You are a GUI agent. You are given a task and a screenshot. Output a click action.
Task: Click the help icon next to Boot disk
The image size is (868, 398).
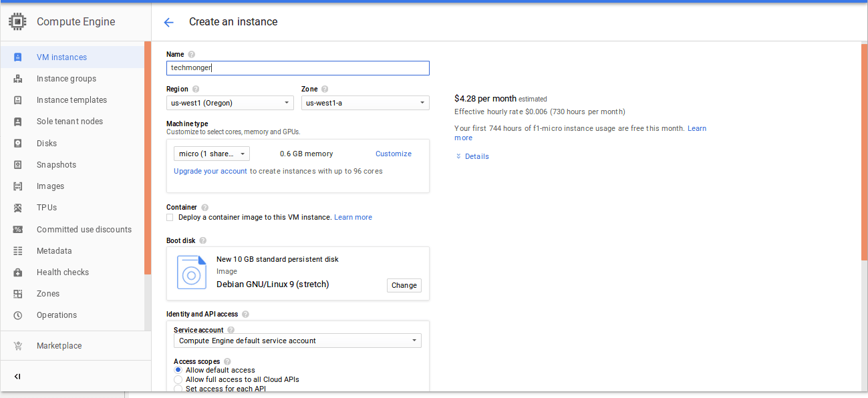coord(202,240)
